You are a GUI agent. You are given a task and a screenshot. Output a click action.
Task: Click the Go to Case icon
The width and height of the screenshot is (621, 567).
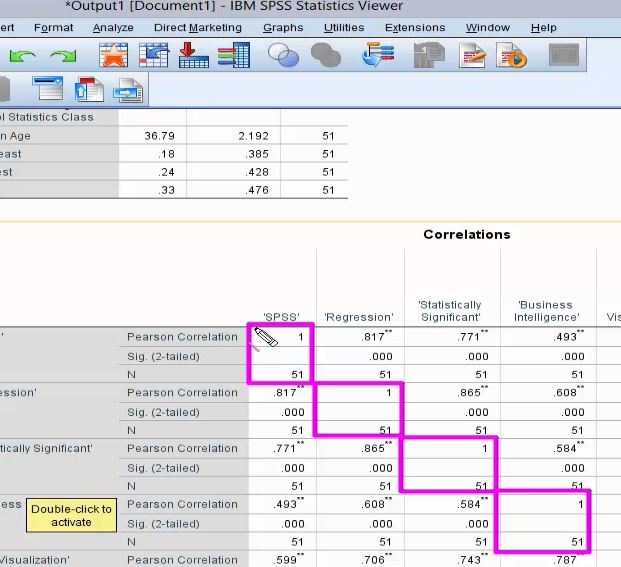(x=154, y=55)
